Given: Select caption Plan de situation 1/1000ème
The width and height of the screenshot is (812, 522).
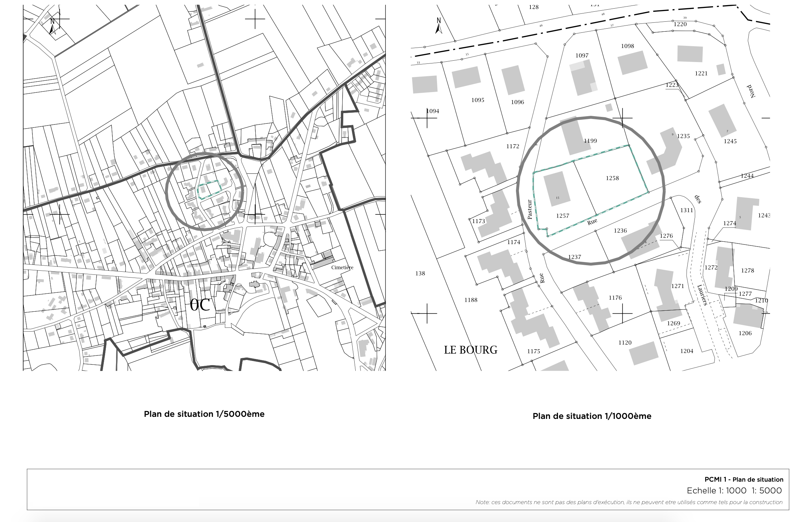Looking at the screenshot, I should 592,416.
